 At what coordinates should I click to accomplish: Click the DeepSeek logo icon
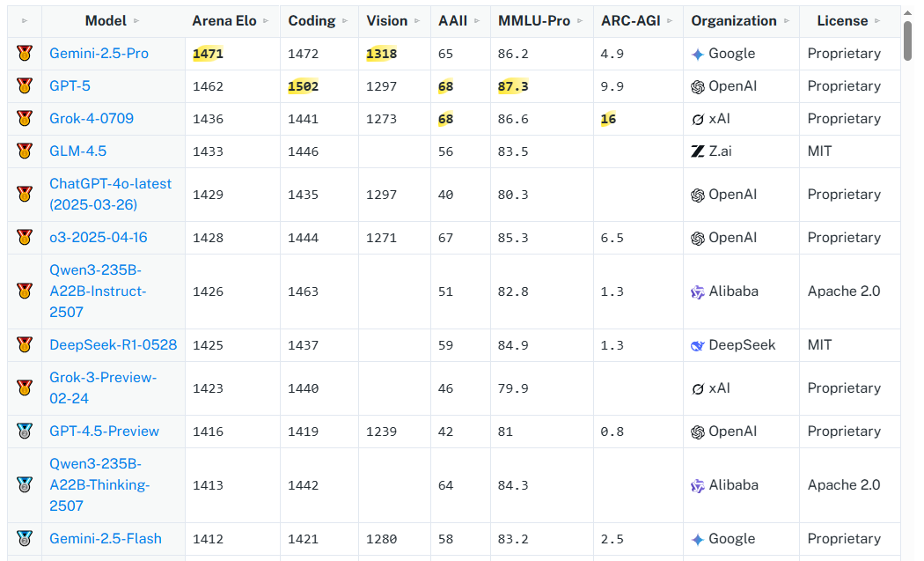pos(698,345)
